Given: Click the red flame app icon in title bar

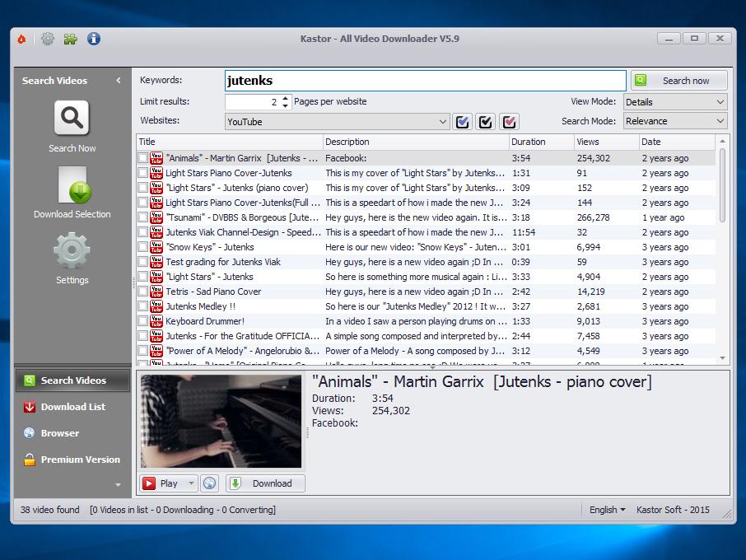Looking at the screenshot, I should (21, 40).
